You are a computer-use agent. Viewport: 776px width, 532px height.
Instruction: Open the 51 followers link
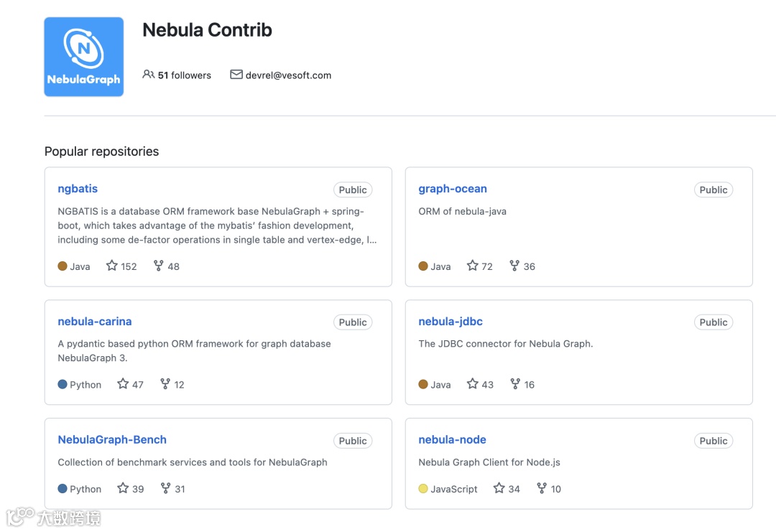pos(184,75)
